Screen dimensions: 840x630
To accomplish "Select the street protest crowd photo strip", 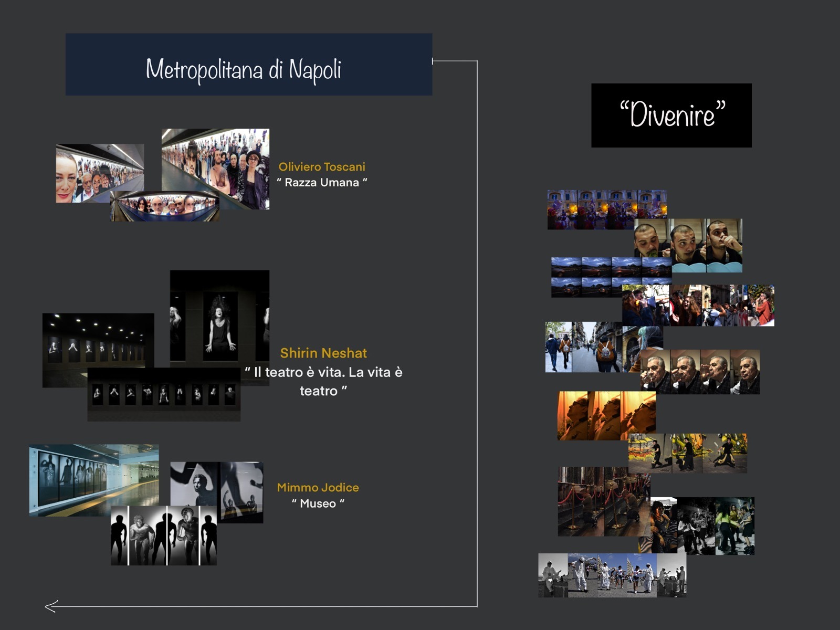I will tap(698, 306).
